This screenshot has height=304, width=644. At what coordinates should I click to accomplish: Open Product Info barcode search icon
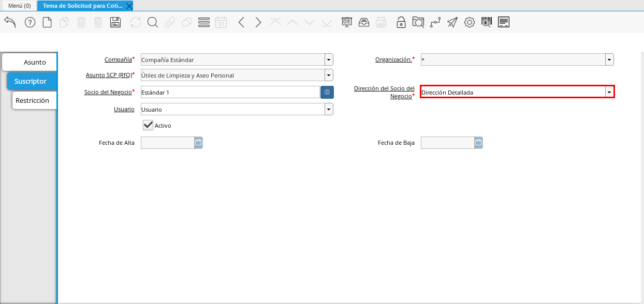coord(487,22)
